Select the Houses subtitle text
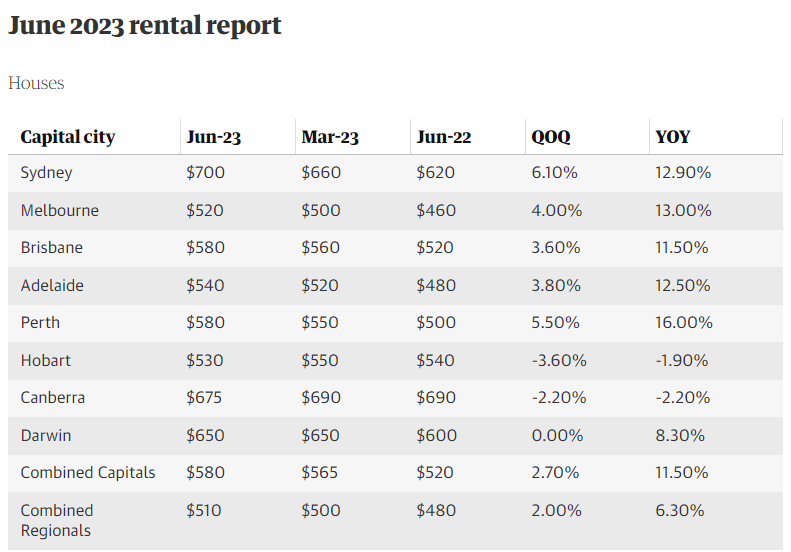 click(x=36, y=83)
